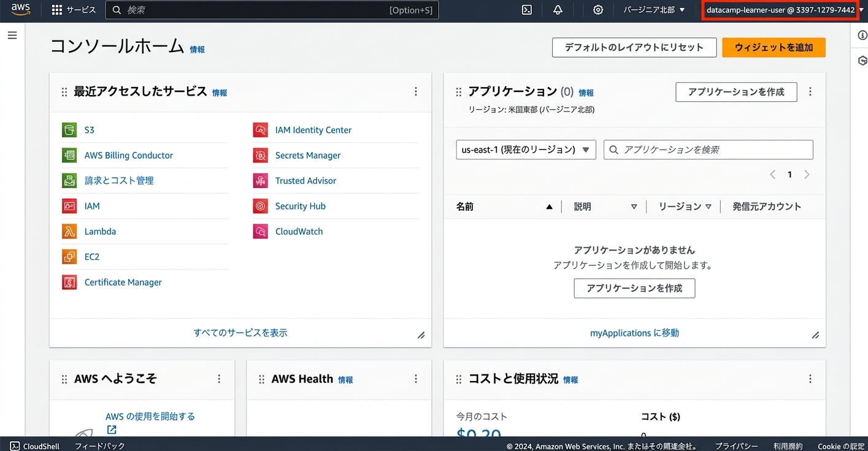
Task: Open プライバシー footer link
Action: click(736, 446)
